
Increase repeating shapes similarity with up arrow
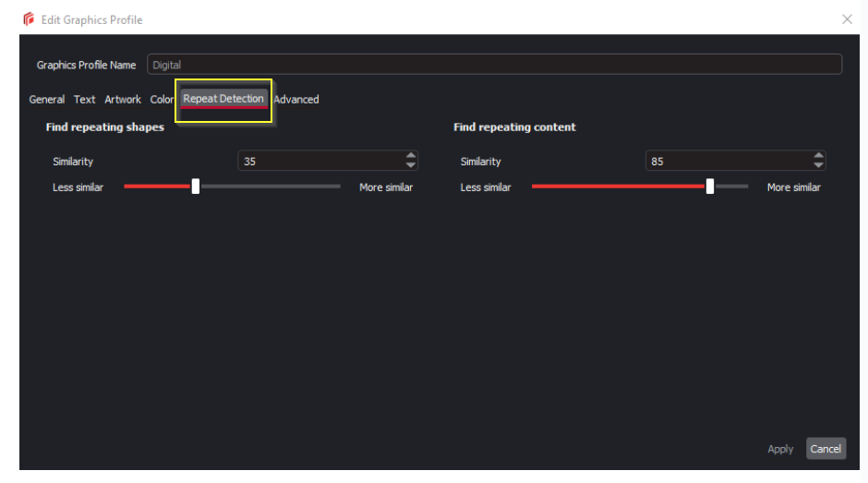(x=411, y=156)
